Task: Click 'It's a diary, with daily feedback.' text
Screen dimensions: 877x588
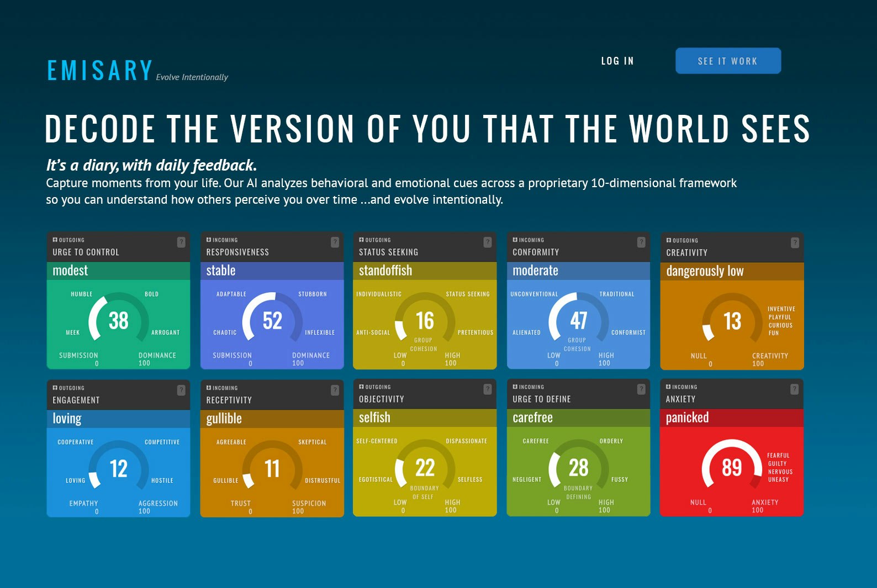Action: click(151, 165)
